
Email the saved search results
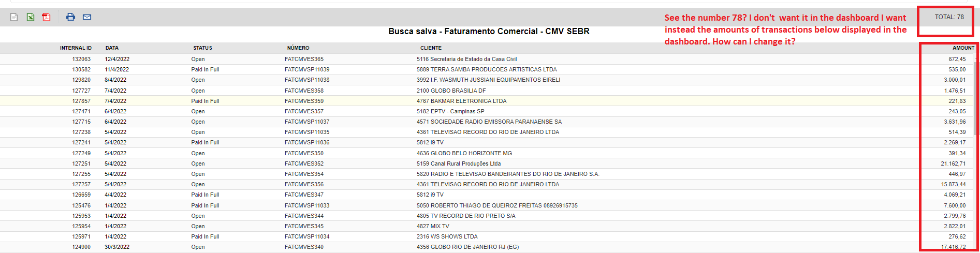click(x=87, y=17)
